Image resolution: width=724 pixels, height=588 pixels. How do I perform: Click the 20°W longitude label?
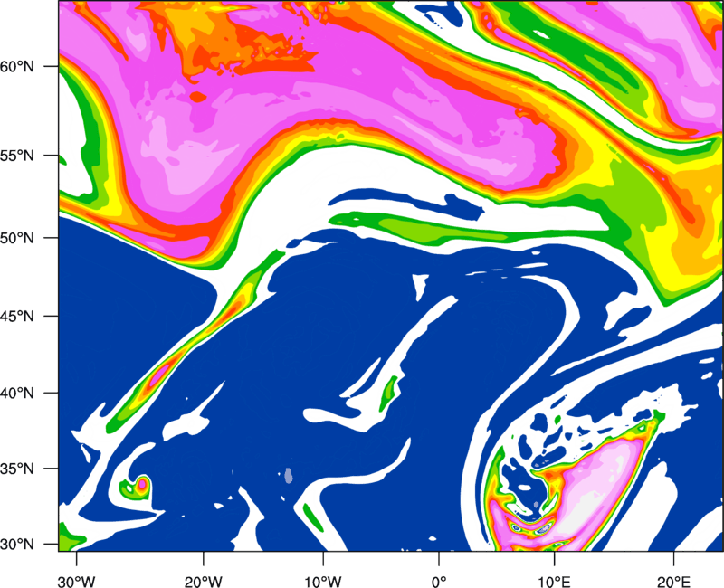point(203,582)
